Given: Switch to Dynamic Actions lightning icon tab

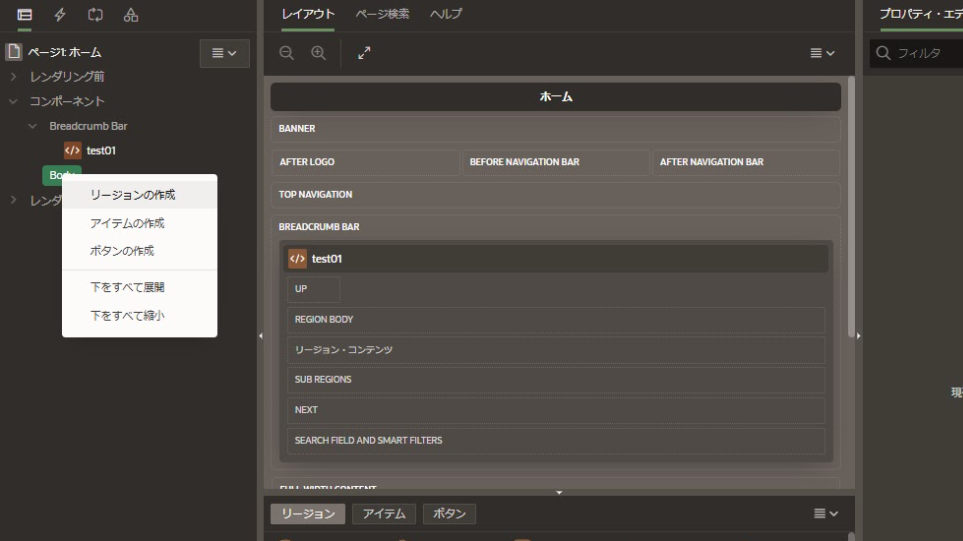Looking at the screenshot, I should click(x=61, y=14).
